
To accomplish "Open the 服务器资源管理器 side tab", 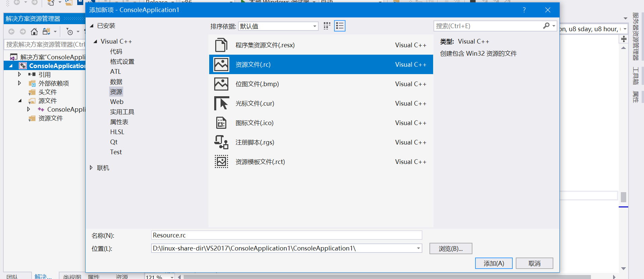I will tap(636, 36).
